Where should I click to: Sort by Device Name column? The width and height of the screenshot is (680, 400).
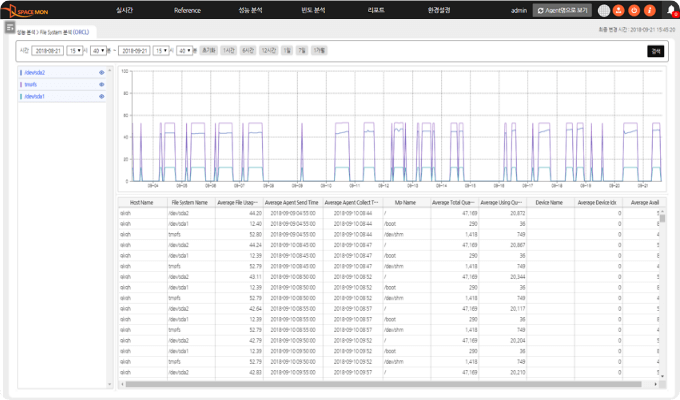(x=549, y=203)
